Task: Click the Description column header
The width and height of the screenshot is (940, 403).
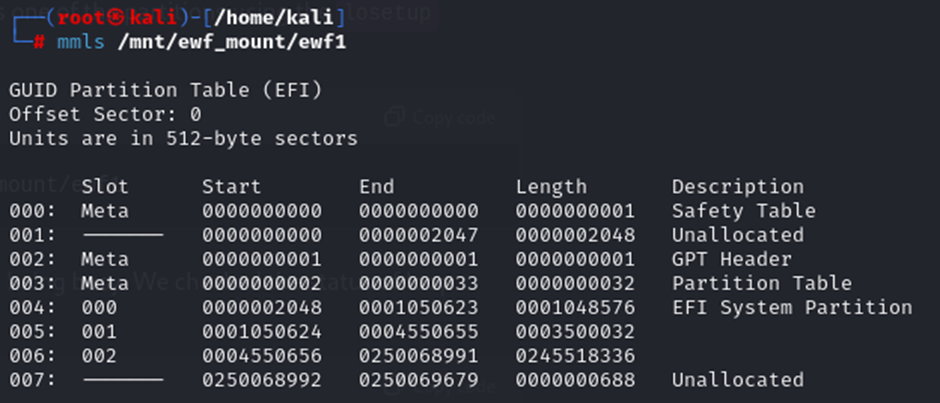Action: click(738, 187)
